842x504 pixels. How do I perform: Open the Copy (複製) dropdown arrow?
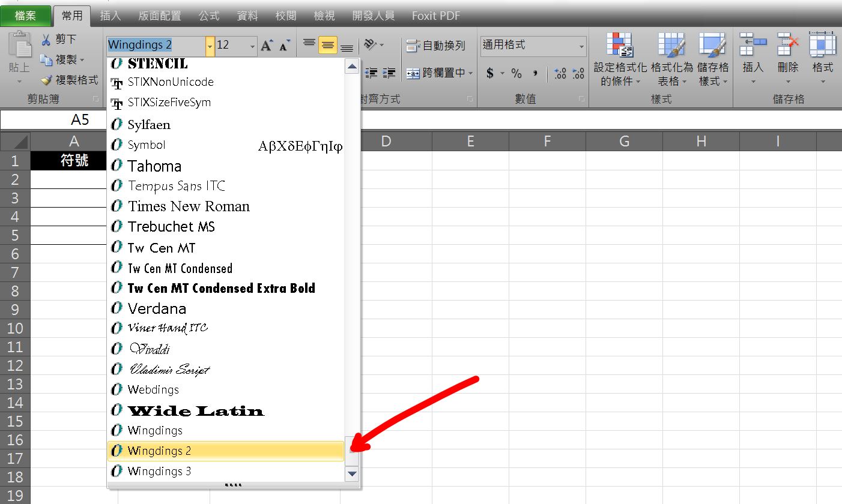(82, 59)
